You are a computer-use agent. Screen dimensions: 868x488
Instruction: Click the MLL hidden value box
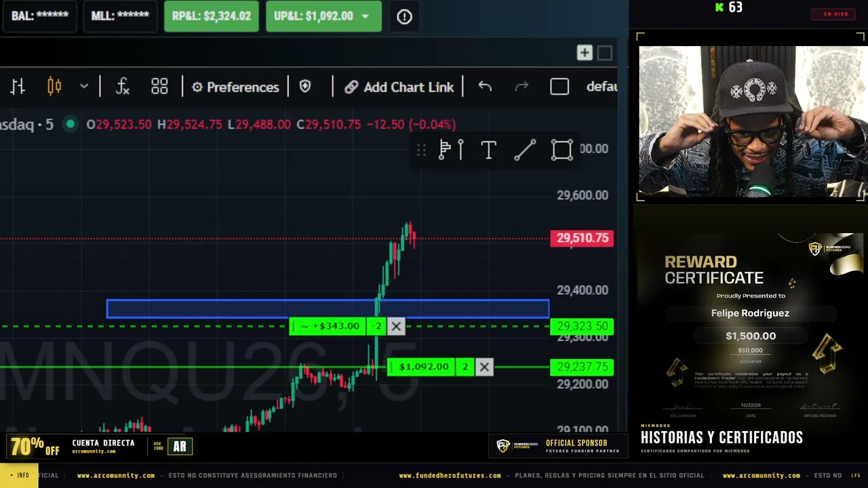pyautogui.click(x=120, y=16)
